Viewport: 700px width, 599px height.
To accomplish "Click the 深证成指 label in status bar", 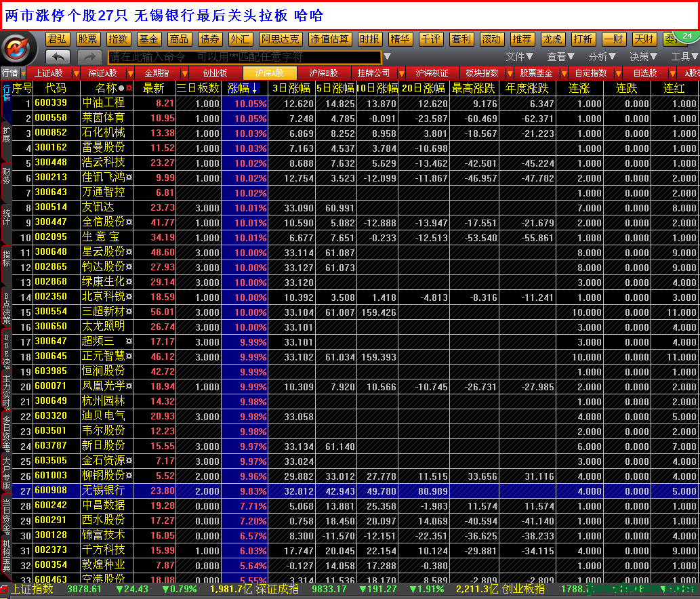I will 278,589.
